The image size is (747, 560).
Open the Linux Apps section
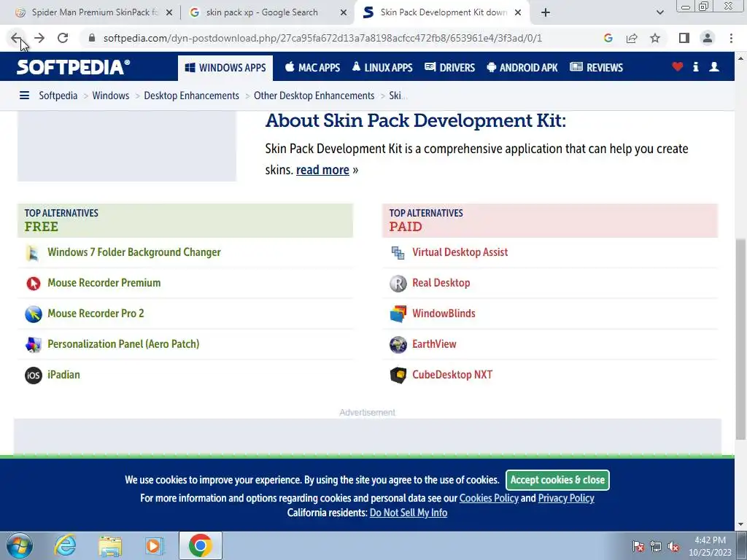382,68
